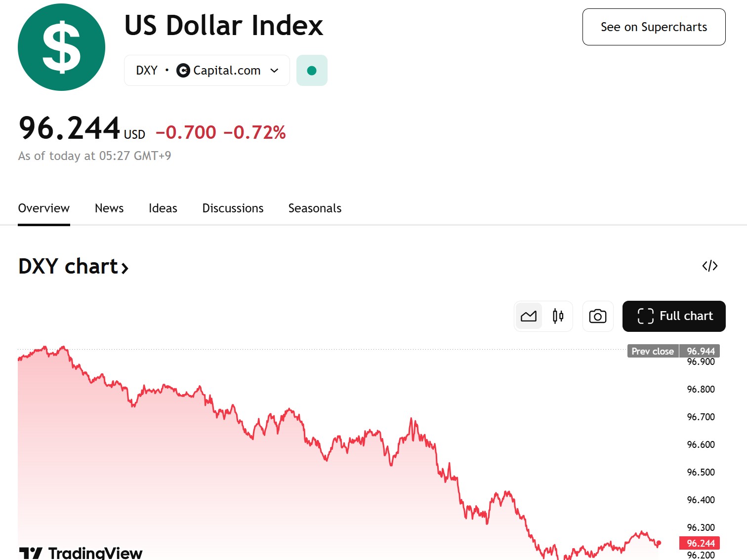Open the Ideas tab
The width and height of the screenshot is (747, 560).
point(163,208)
